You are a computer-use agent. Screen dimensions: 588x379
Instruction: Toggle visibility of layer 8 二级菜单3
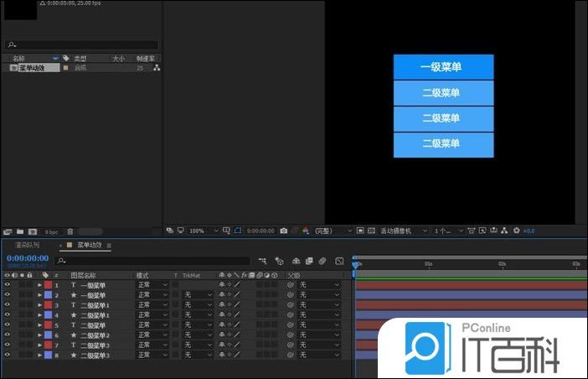point(8,356)
